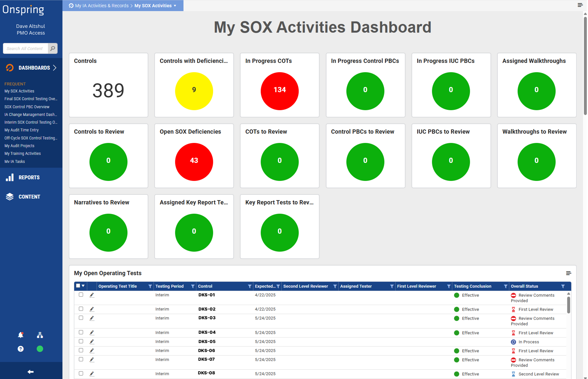Open the My SOX Activities breadcrumb dropdown
The width and height of the screenshot is (588, 379).
pos(175,6)
